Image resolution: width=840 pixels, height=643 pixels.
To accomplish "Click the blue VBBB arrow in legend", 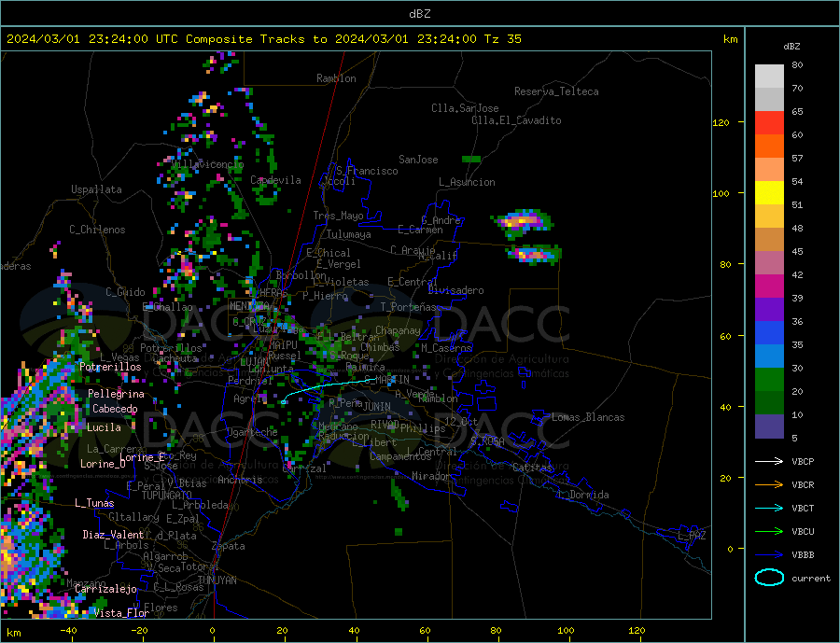I will [x=769, y=555].
